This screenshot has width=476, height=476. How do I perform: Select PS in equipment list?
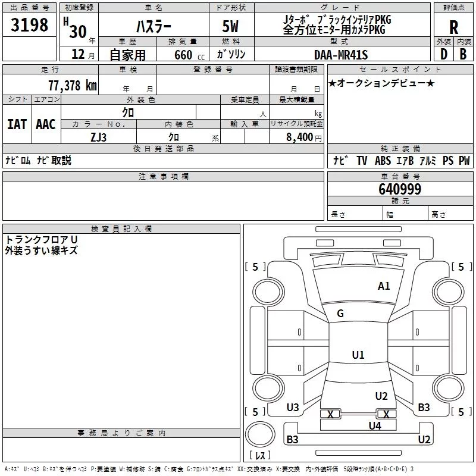448,160
